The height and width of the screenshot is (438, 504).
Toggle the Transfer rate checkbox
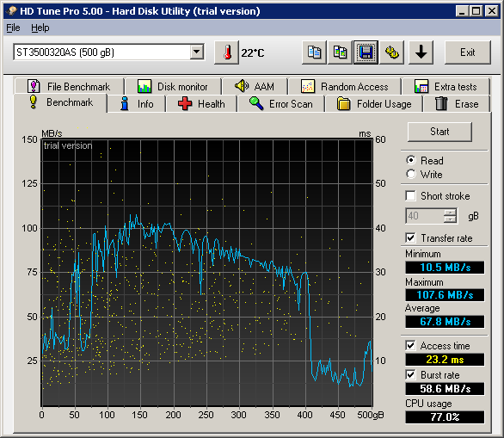tap(410, 238)
